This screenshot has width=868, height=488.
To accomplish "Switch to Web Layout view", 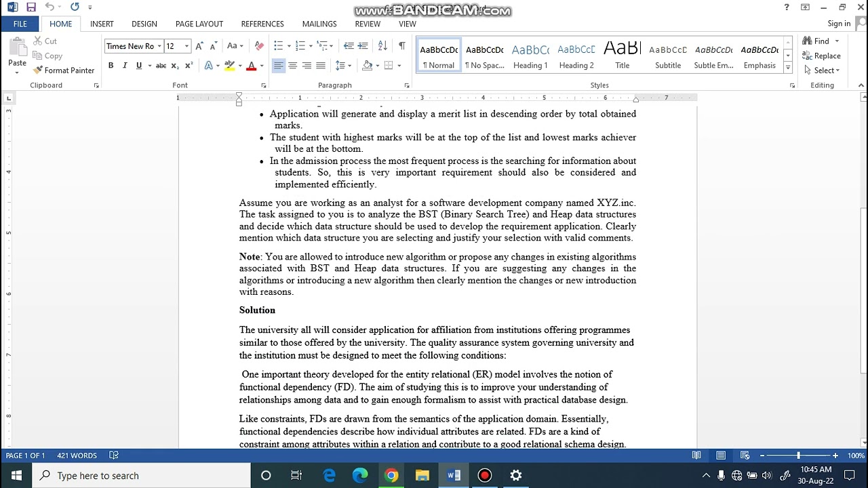I will click(745, 455).
